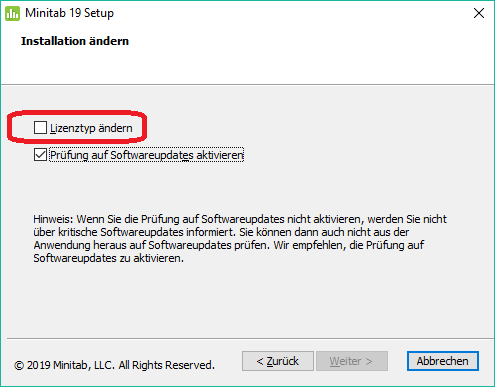This screenshot has height=387, width=495.
Task: Click the blank white header area below the heading
Action: (x=247, y=67)
